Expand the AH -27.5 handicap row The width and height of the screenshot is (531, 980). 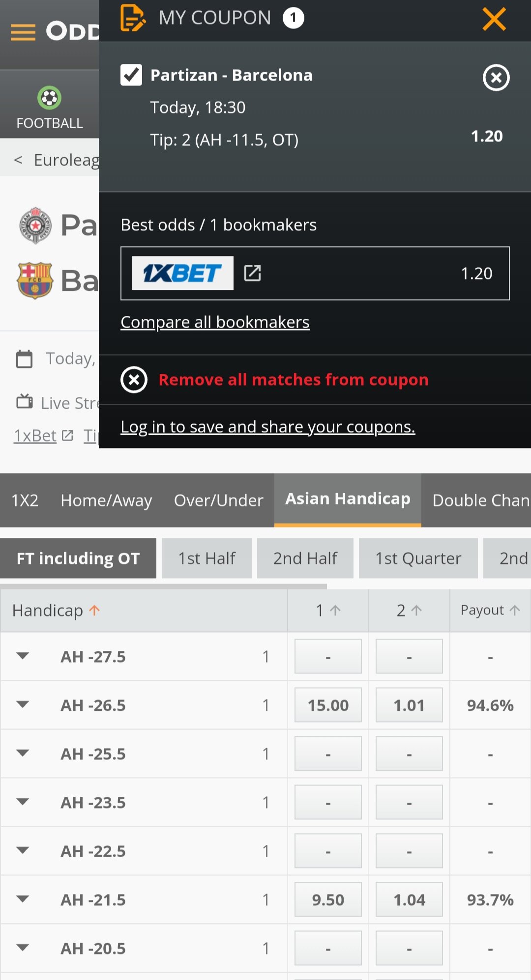tap(23, 656)
